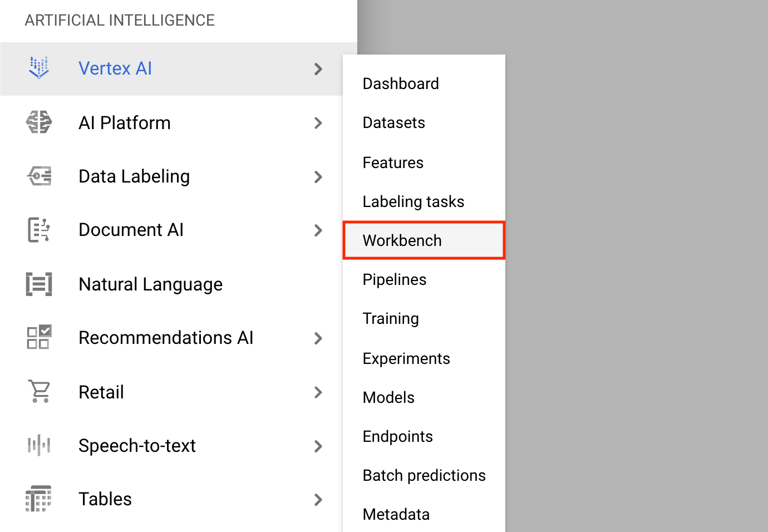This screenshot has width=768, height=532.
Task: Expand the Retail submenu chevron
Action: tap(318, 392)
